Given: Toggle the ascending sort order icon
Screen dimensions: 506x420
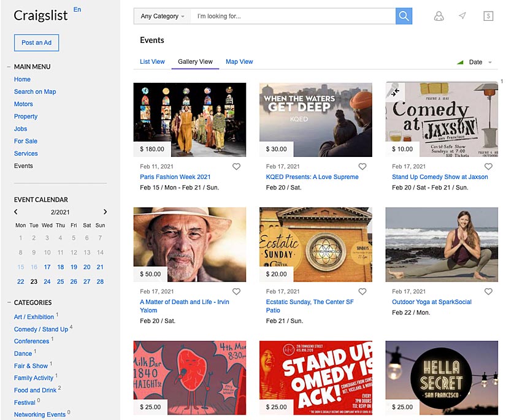Looking at the screenshot, I should (x=460, y=62).
